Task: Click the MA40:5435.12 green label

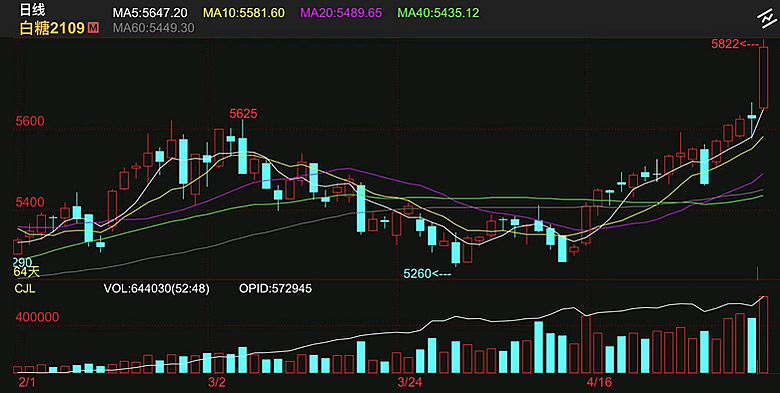Action: (437, 12)
